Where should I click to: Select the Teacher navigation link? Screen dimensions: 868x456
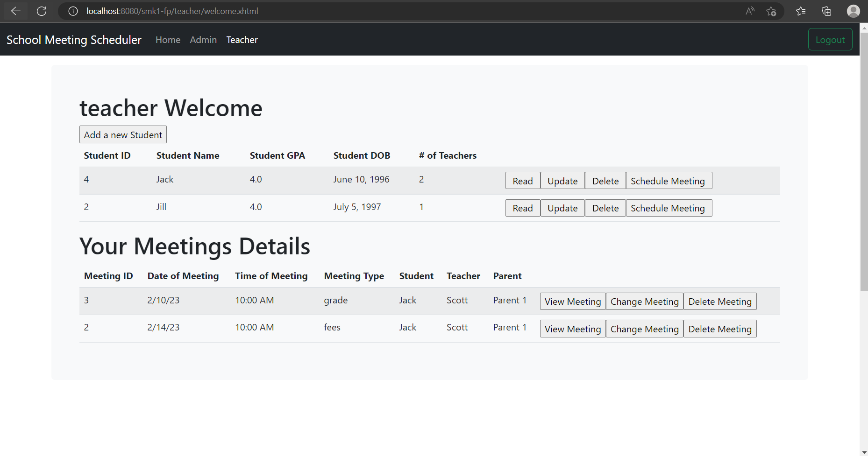pos(242,40)
